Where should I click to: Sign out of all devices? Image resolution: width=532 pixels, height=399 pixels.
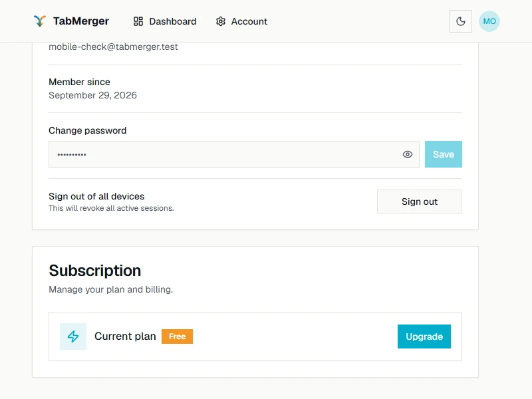point(420,201)
